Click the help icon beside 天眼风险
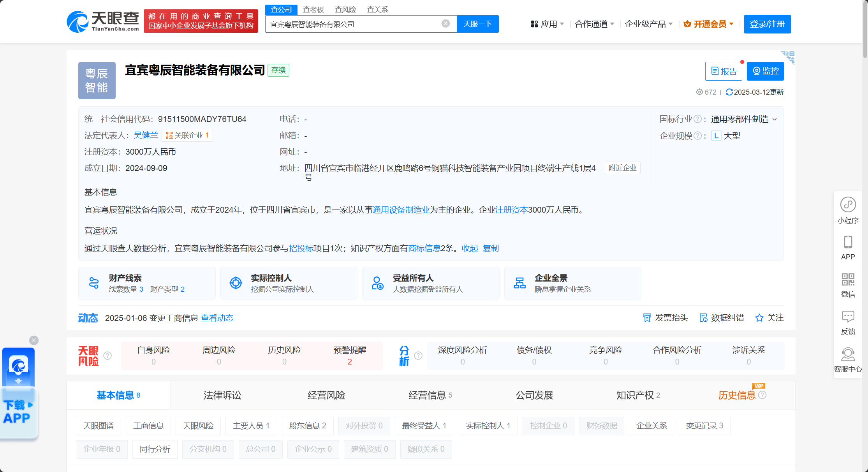The image size is (868, 472). click(108, 356)
